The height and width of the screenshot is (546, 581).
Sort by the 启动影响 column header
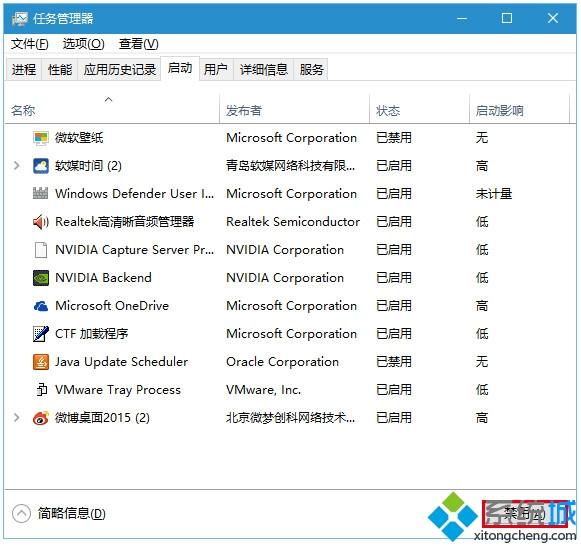pos(519,109)
